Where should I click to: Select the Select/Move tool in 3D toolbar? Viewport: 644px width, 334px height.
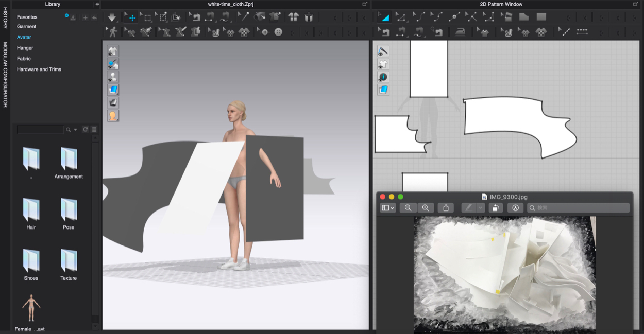click(132, 17)
